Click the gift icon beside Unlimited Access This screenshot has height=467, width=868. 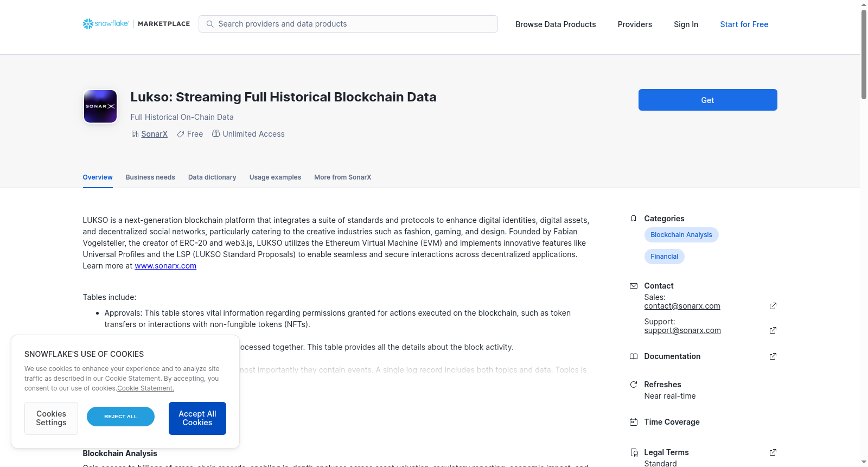[x=216, y=133]
